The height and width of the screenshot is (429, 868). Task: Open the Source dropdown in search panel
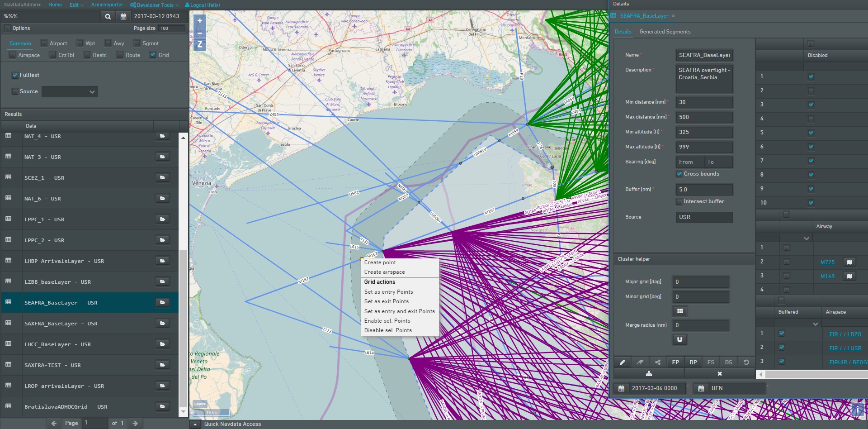[70, 92]
